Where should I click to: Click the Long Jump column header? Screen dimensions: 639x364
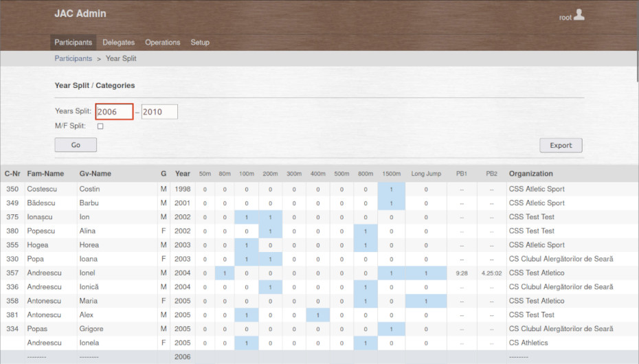pos(425,174)
